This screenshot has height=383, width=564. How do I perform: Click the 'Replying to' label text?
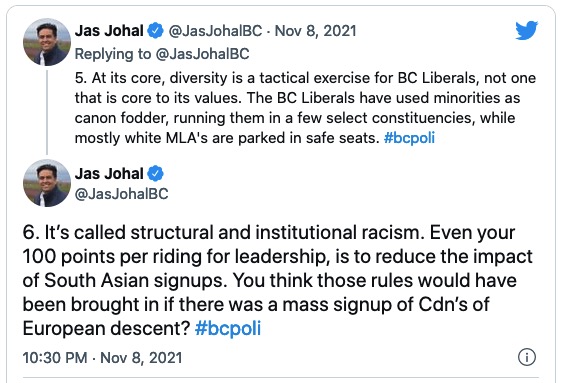[113, 54]
